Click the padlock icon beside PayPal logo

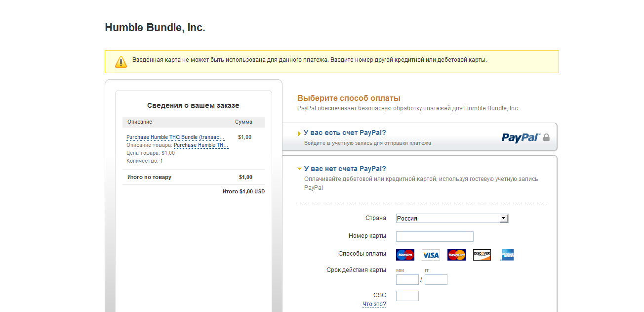click(x=546, y=137)
